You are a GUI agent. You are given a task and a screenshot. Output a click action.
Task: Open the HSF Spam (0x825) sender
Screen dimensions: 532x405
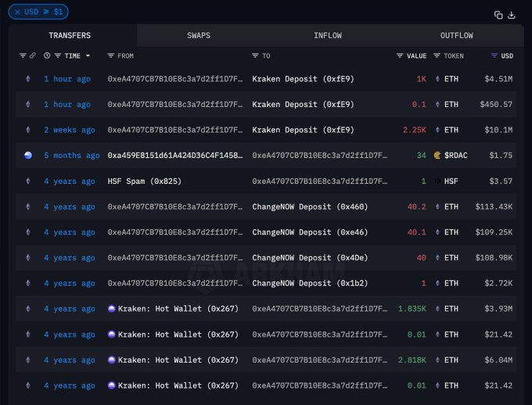pos(143,181)
